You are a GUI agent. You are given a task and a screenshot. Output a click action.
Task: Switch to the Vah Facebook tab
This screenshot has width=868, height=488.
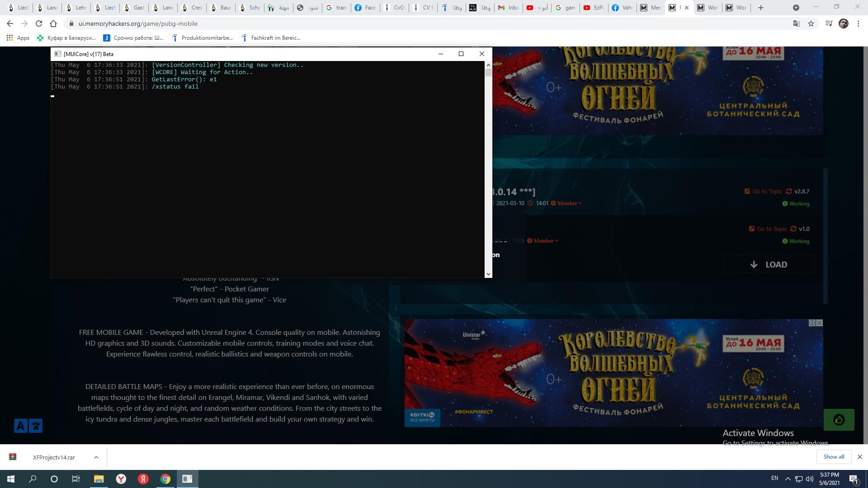click(623, 8)
